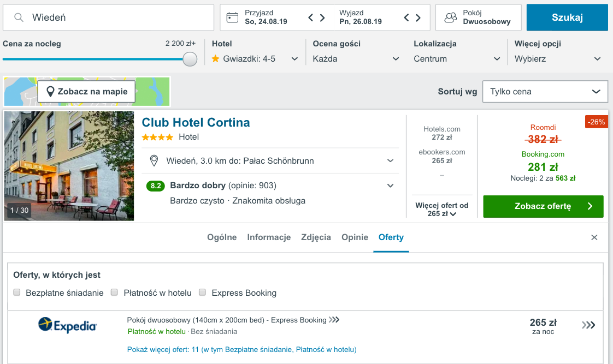Move arrival date one day earlier

[x=310, y=17]
